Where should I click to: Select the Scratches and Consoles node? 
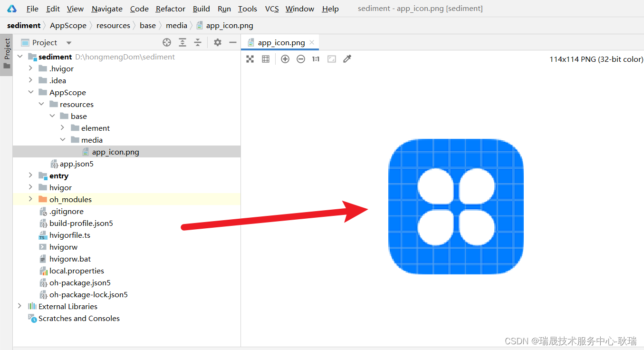(79, 319)
